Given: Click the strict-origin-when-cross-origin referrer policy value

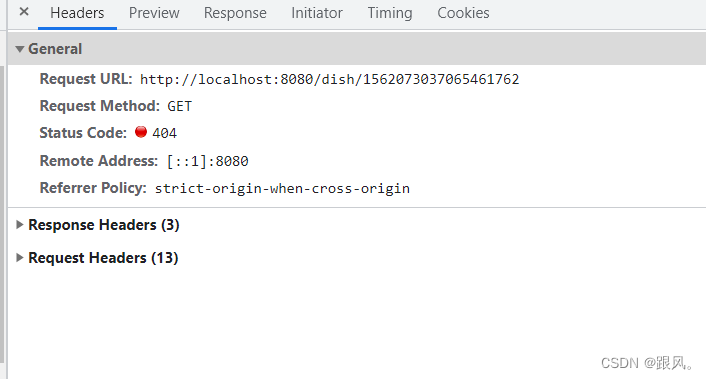Looking at the screenshot, I should pos(282,189).
